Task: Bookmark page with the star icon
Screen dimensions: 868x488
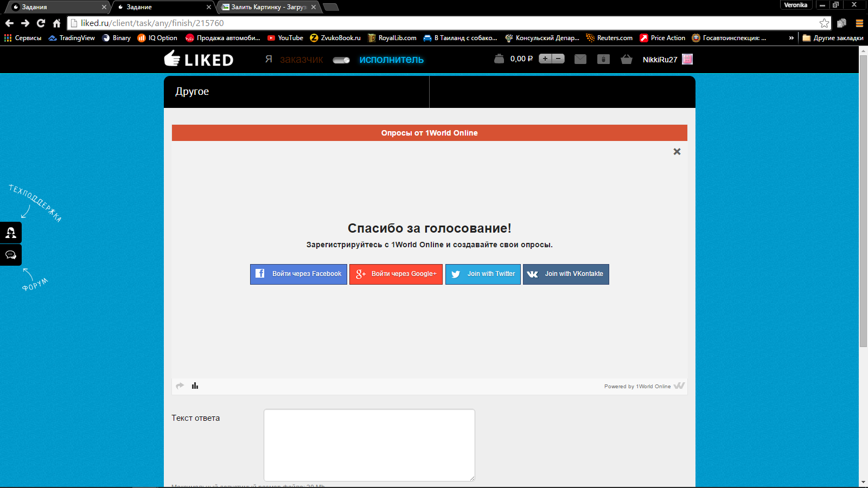Action: [824, 23]
